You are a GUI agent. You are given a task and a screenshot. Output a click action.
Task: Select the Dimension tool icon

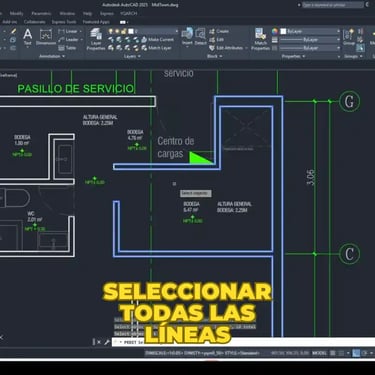tap(46, 37)
